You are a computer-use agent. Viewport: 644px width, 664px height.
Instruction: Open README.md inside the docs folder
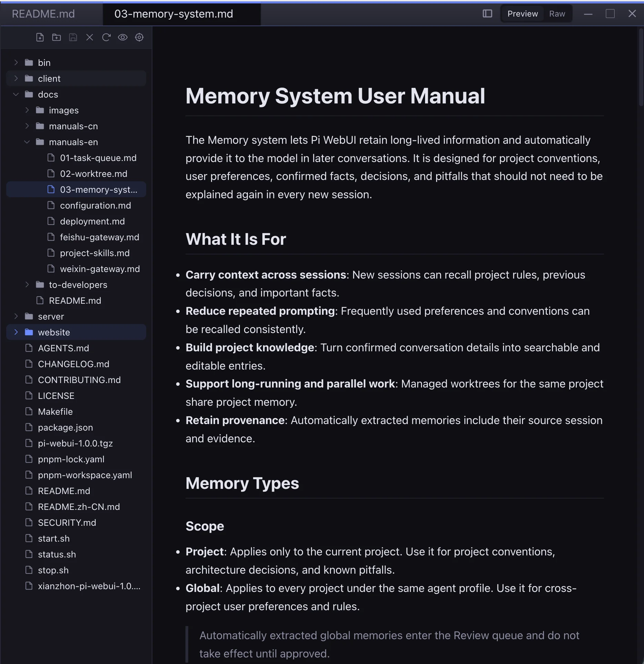[x=76, y=300]
